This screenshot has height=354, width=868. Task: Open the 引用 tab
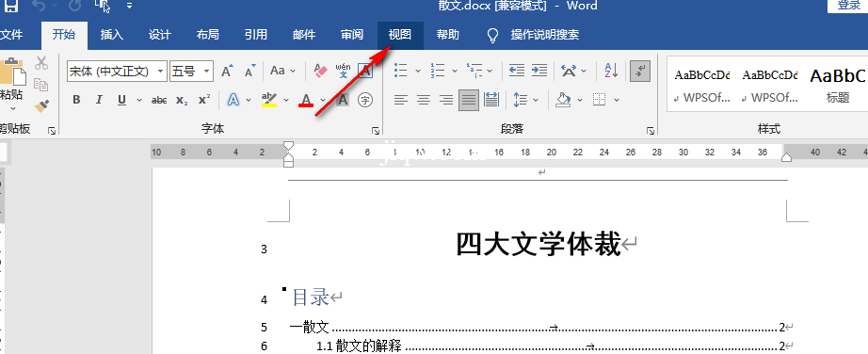[x=256, y=36]
